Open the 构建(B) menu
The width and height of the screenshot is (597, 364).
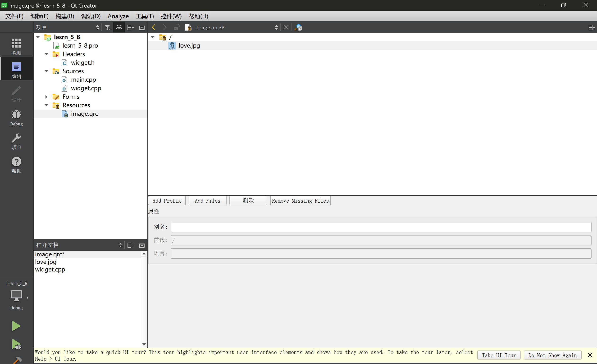[x=65, y=16]
